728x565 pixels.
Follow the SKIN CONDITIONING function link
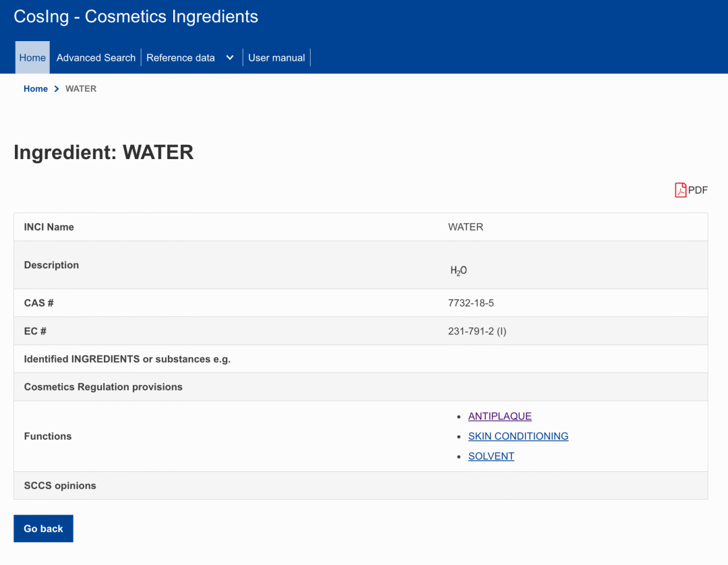[x=518, y=436]
